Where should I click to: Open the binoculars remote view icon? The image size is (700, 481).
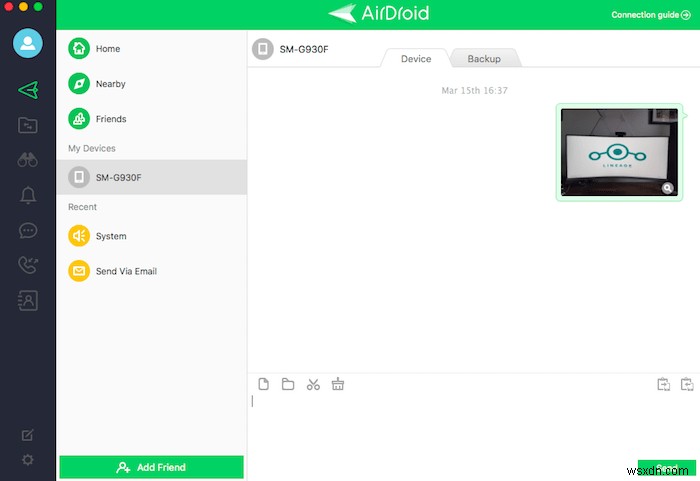(28, 160)
